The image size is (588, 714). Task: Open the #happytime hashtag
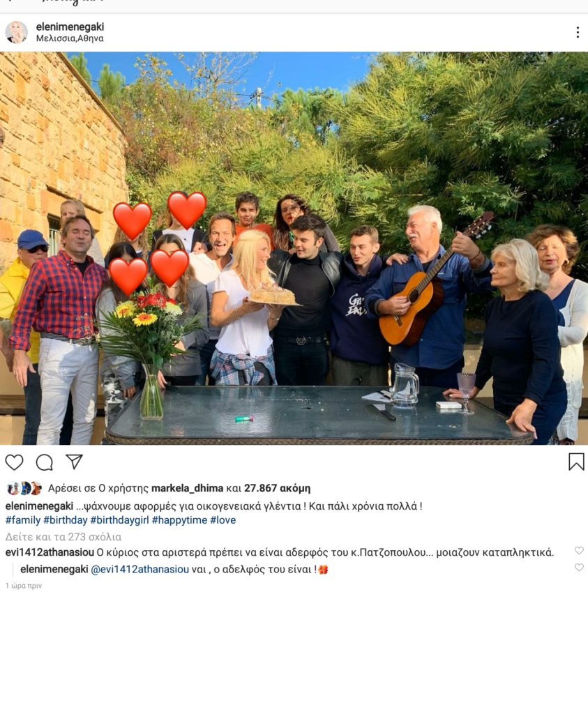[x=179, y=520]
